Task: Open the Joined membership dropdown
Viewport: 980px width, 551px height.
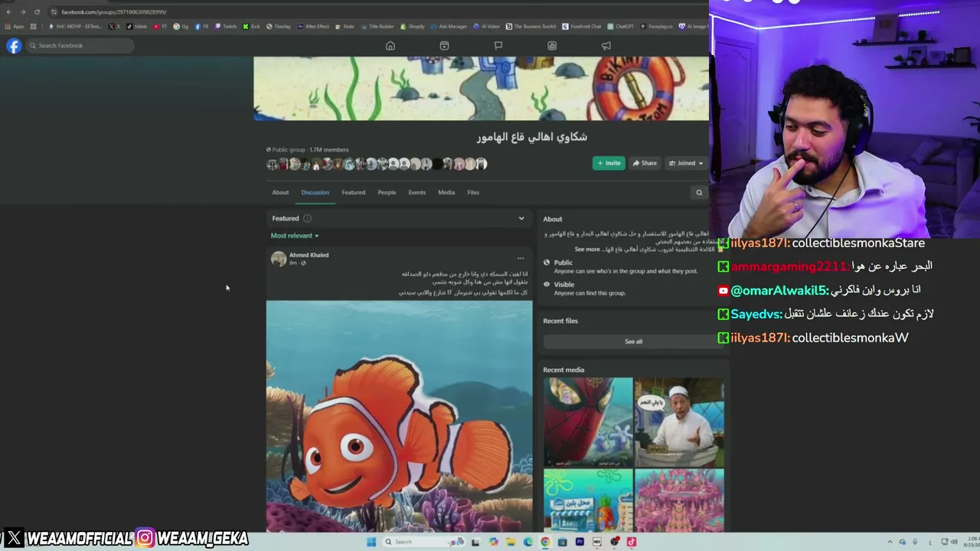Action: point(686,163)
